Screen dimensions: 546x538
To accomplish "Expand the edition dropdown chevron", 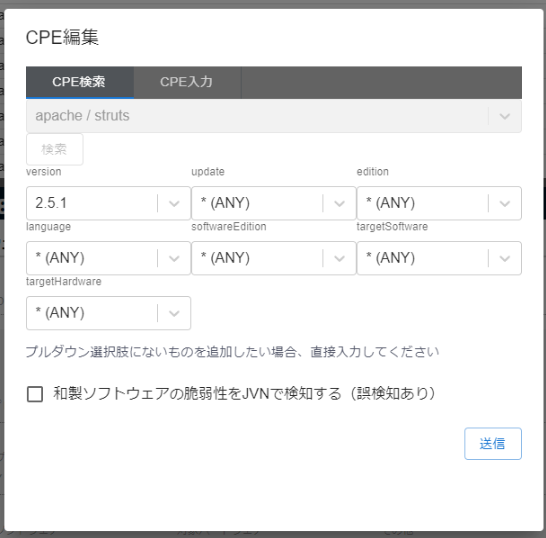I will pyautogui.click(x=505, y=203).
